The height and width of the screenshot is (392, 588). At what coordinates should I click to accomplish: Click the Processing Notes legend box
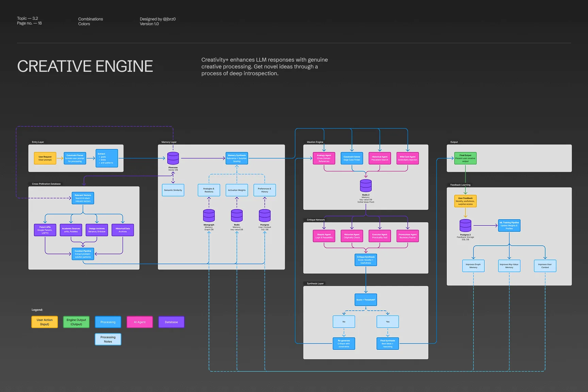(x=108, y=339)
